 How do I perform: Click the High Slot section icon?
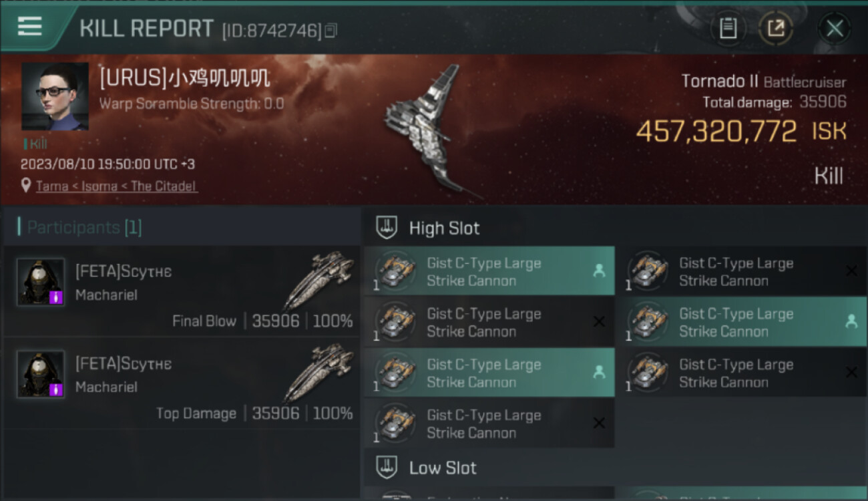point(387,228)
